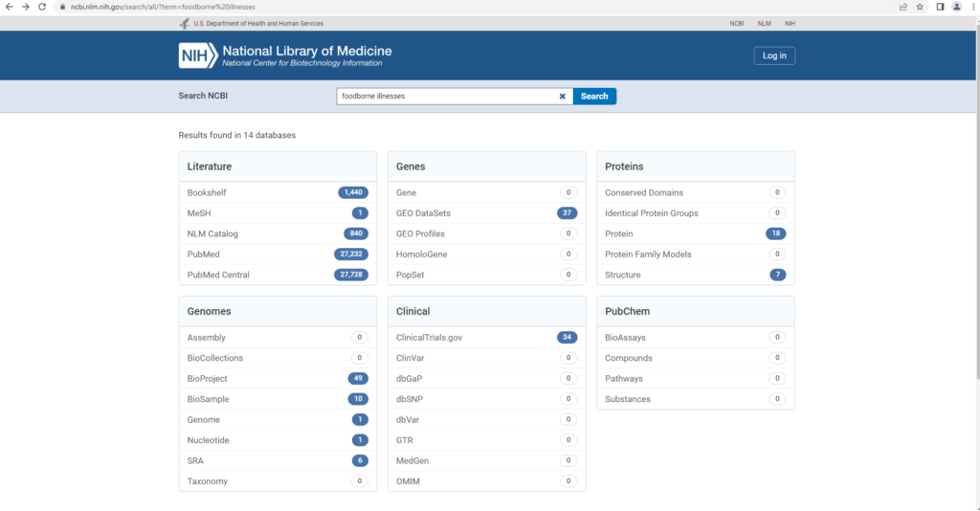The image size is (980, 511).
Task: Click the 27,232 PubMed count badge
Action: pyautogui.click(x=351, y=255)
